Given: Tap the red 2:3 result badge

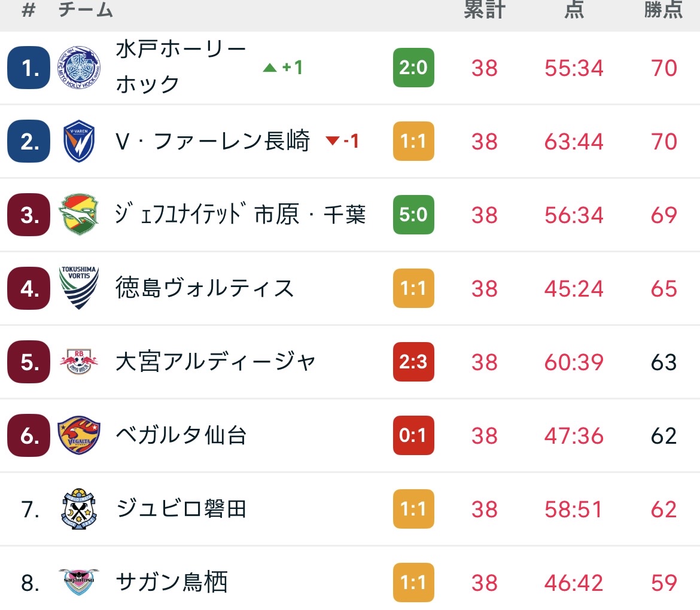Looking at the screenshot, I should [x=413, y=362].
